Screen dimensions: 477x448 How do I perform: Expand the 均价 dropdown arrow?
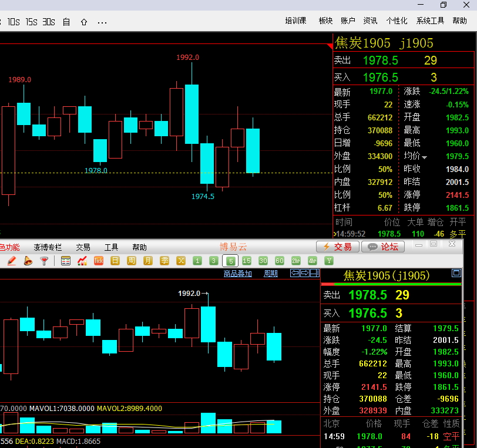tap(424, 157)
